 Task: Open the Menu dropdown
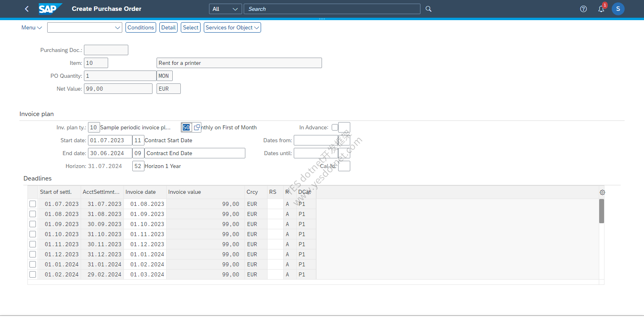[x=31, y=27]
